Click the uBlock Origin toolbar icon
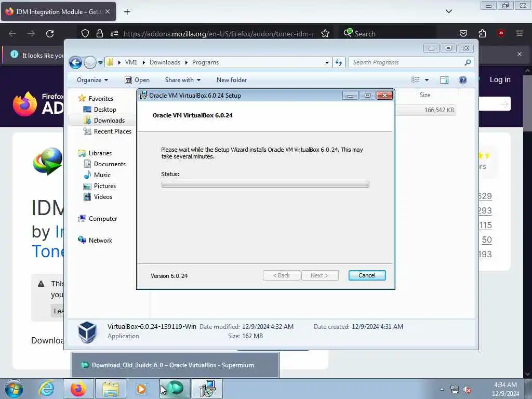Image resolution: width=532 pixels, height=399 pixels. 501,33
